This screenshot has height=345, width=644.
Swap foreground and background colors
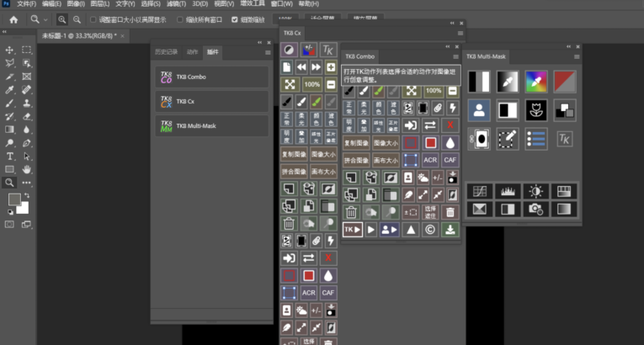27,196
